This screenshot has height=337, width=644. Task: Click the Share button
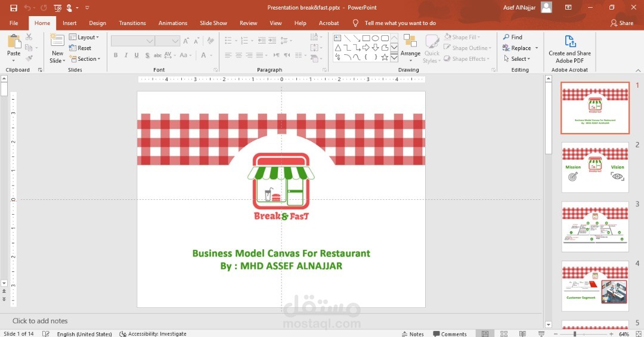[x=622, y=23]
